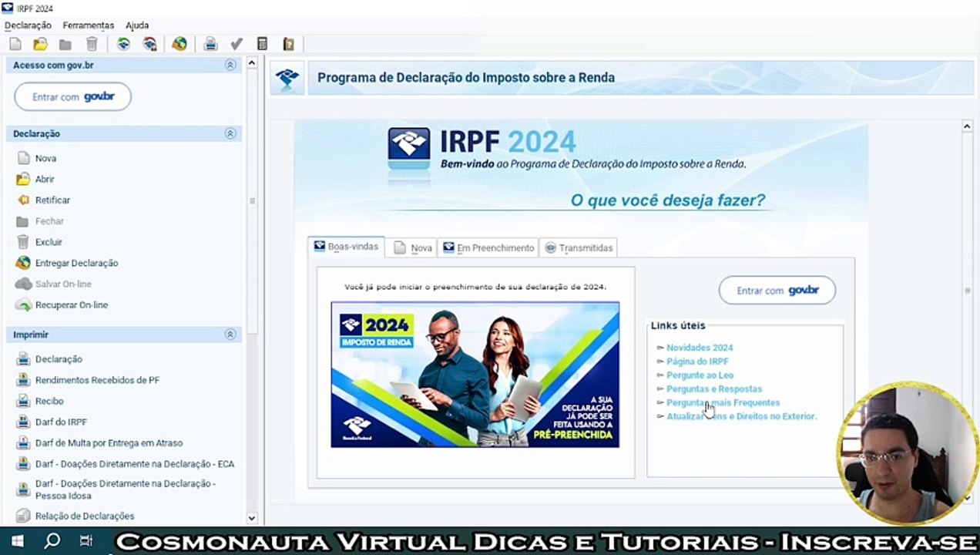Click the 2024 Imposto de Renda banner
The width and height of the screenshot is (980, 555).
[475, 375]
